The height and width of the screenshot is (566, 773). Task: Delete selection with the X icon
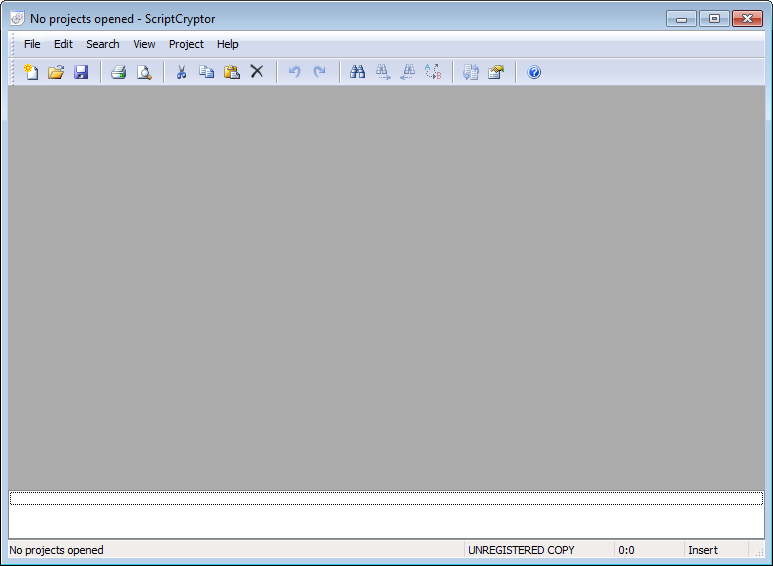pyautogui.click(x=257, y=72)
